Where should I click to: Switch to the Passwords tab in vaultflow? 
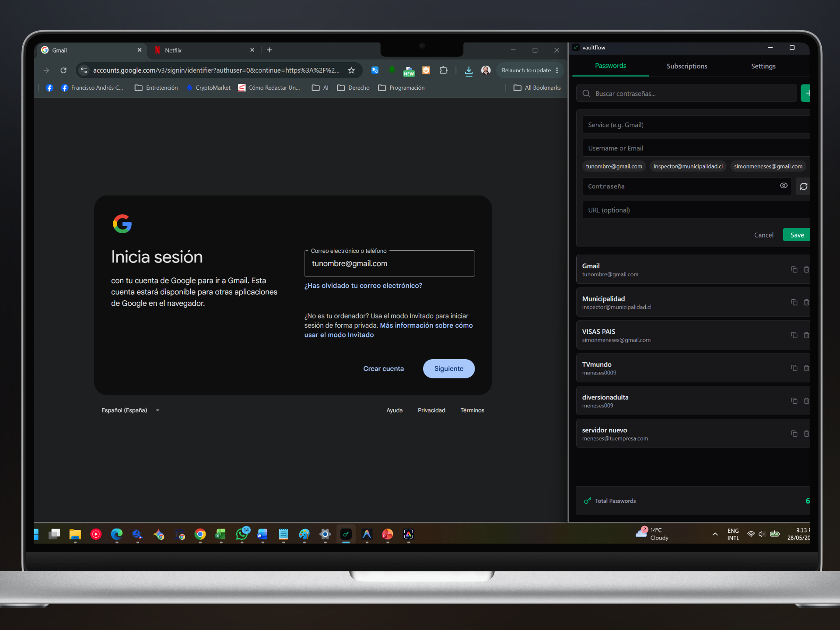610,66
